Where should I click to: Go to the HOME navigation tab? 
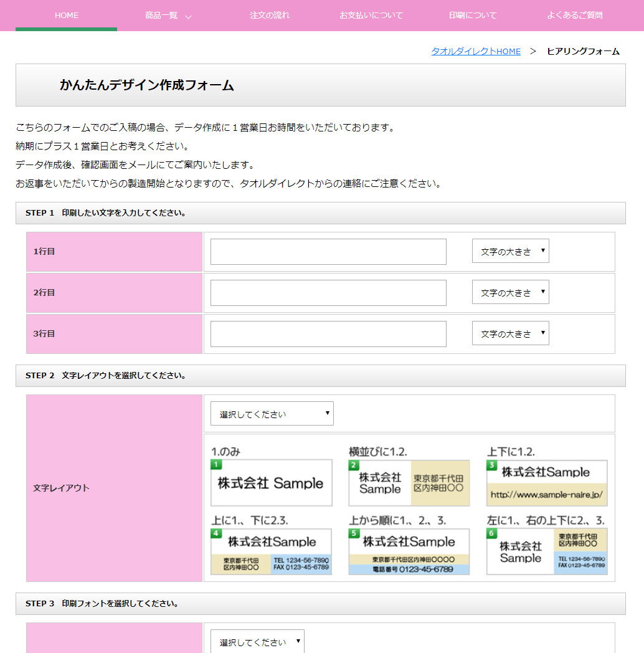[x=67, y=16]
